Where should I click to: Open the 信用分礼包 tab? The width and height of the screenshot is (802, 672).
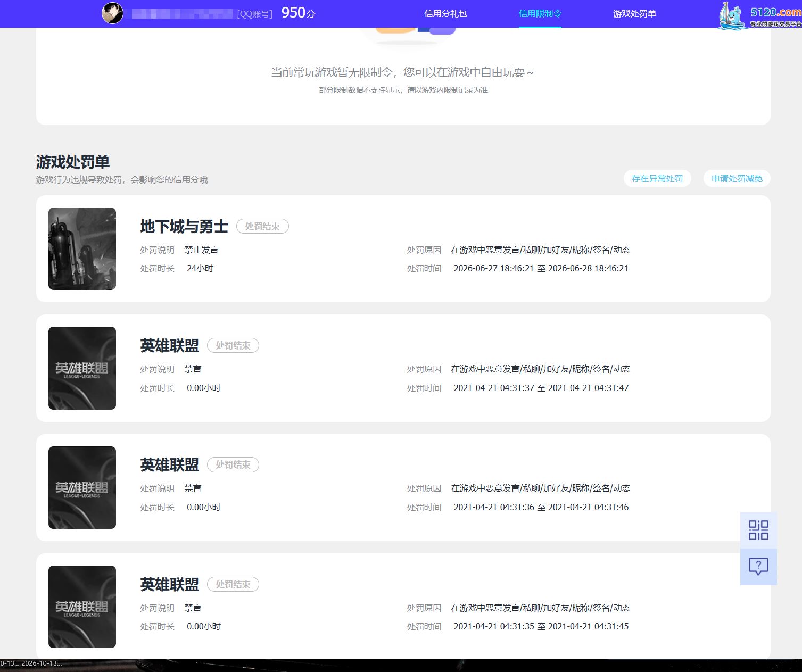[x=445, y=13]
